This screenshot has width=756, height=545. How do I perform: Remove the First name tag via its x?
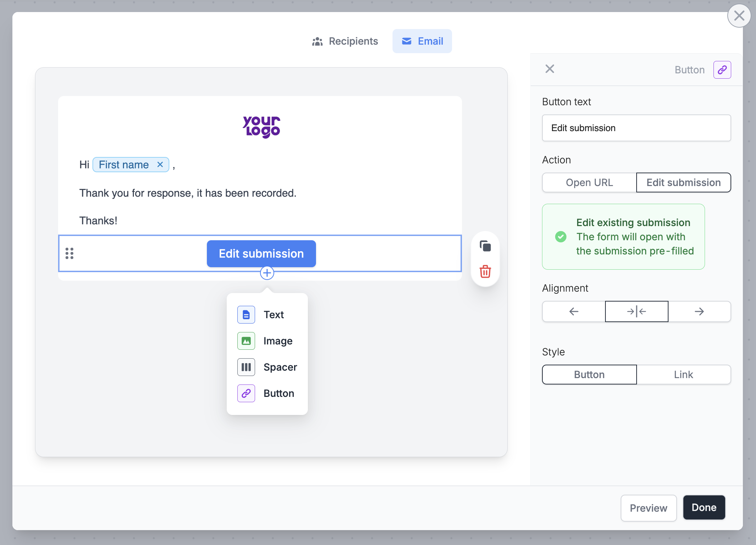160,164
